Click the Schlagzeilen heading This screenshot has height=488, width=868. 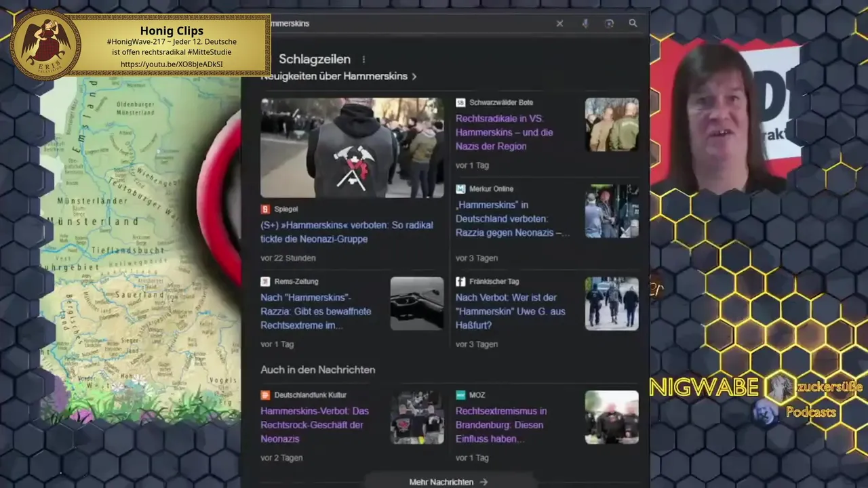coord(315,60)
